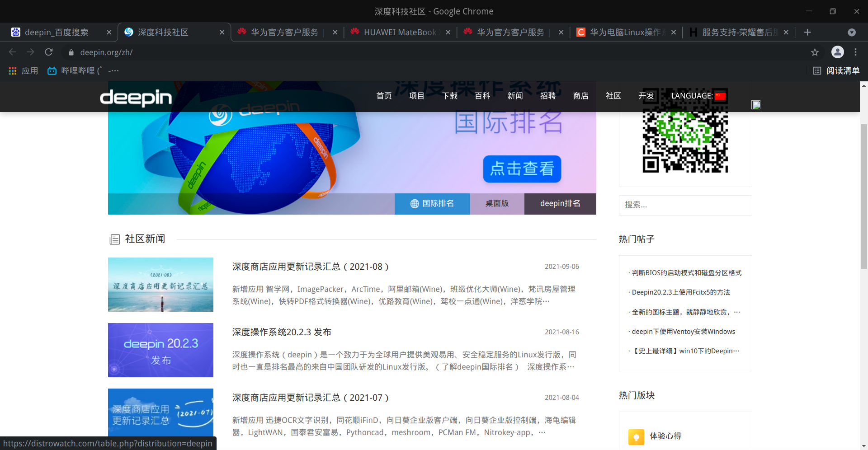Viewport: 868px width, 450px height.
Task: Open hot post Deepin20.2.3上使用Fcitx5的方法
Action: tap(681, 292)
